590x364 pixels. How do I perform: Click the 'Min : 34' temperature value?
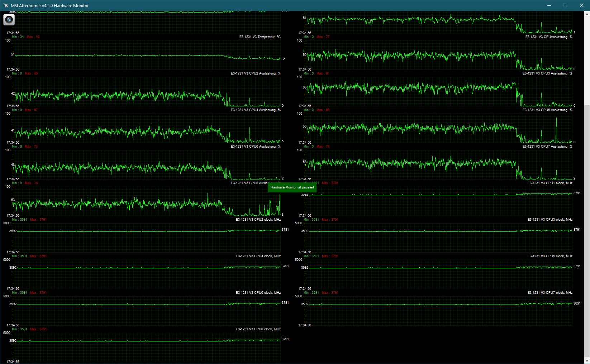coord(18,37)
